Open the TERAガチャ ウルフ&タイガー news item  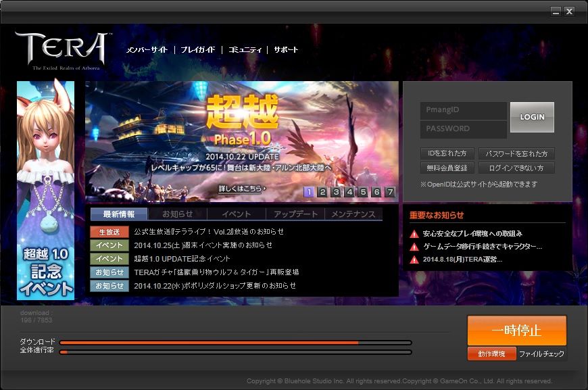click(x=217, y=272)
